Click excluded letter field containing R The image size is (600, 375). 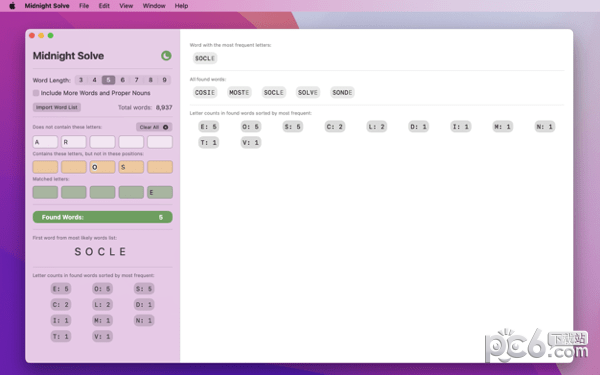[x=74, y=142]
